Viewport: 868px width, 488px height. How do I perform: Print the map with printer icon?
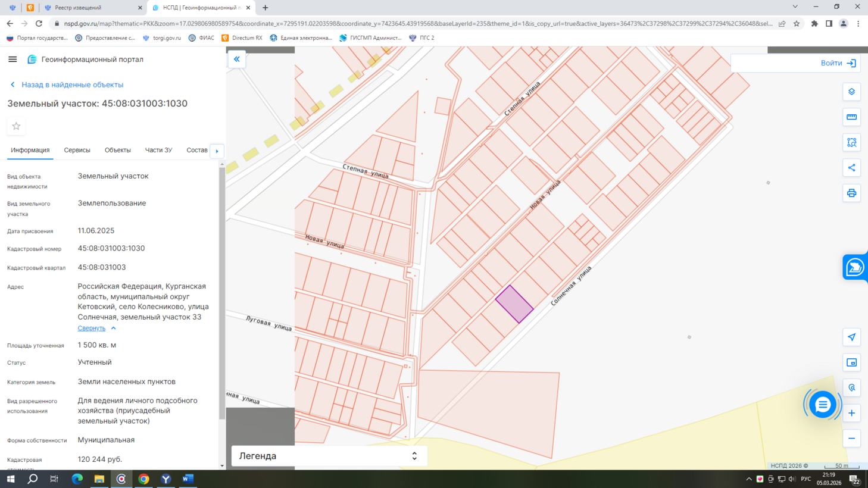[x=851, y=193]
